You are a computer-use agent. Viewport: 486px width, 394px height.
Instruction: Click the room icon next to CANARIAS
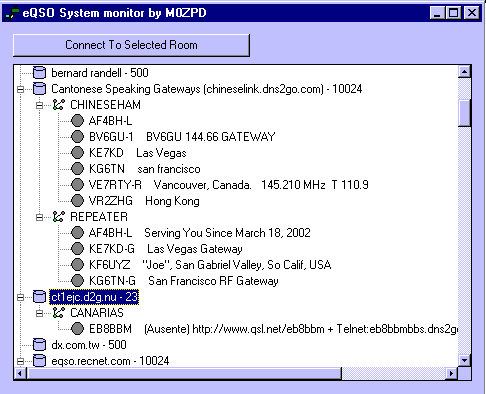(x=58, y=313)
